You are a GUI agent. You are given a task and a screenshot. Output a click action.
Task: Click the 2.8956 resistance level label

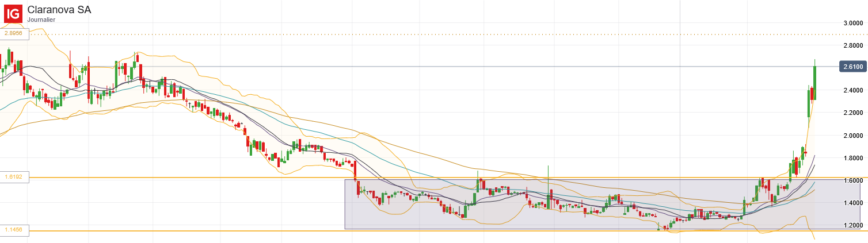tap(13, 34)
